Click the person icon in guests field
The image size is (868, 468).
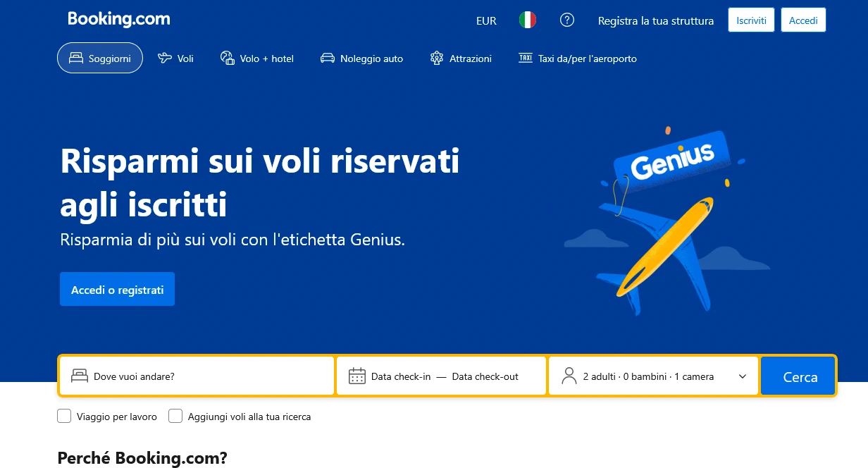[569, 376]
